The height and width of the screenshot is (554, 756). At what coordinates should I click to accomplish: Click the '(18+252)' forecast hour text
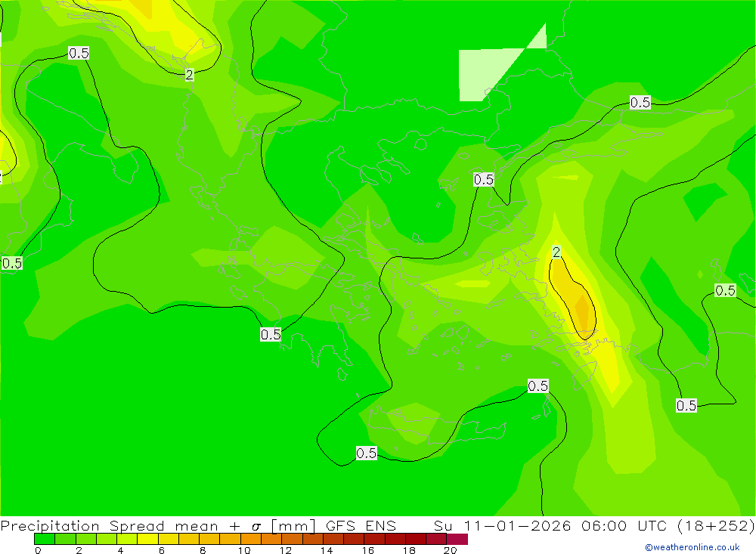point(715,525)
